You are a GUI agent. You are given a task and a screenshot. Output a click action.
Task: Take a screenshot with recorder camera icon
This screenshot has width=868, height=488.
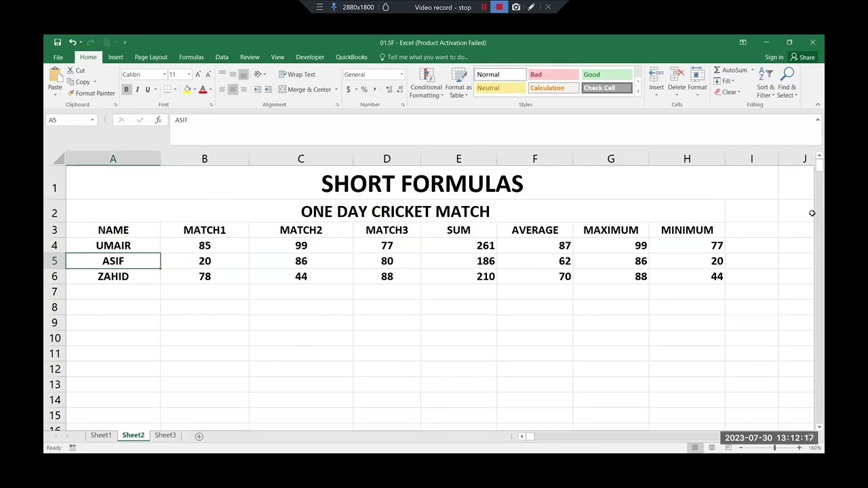click(x=516, y=7)
